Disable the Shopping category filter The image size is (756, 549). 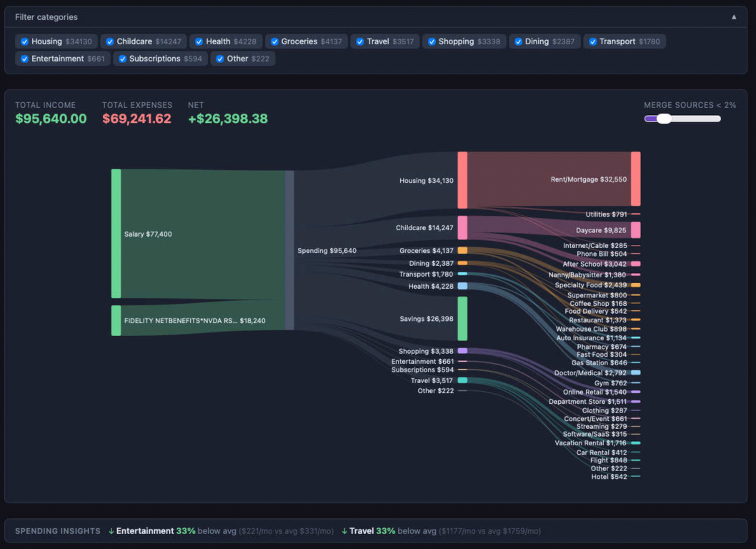[432, 41]
